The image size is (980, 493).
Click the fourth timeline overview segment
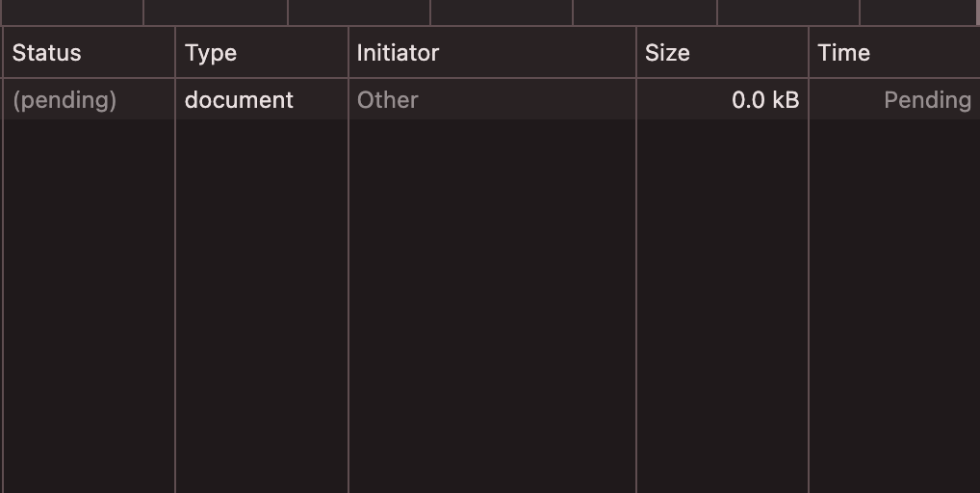(502, 12)
